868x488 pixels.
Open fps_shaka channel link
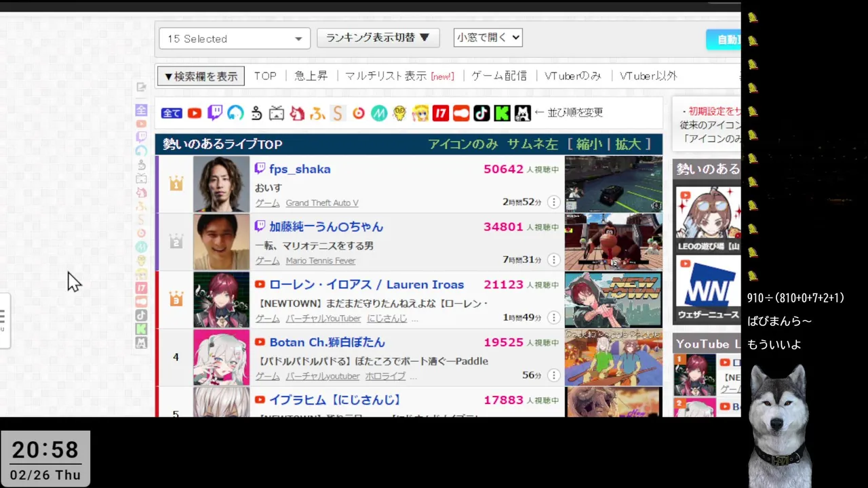(x=300, y=169)
